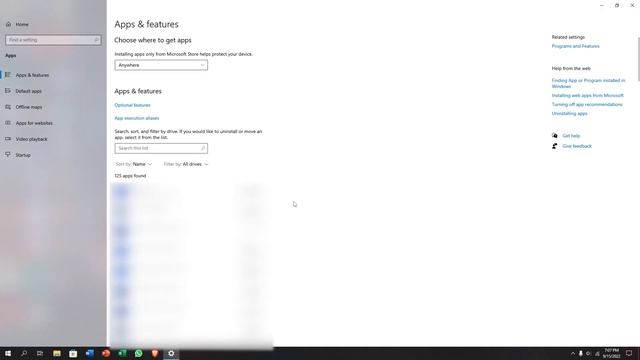
Task: Click the network tray icon
Action: click(x=597, y=353)
